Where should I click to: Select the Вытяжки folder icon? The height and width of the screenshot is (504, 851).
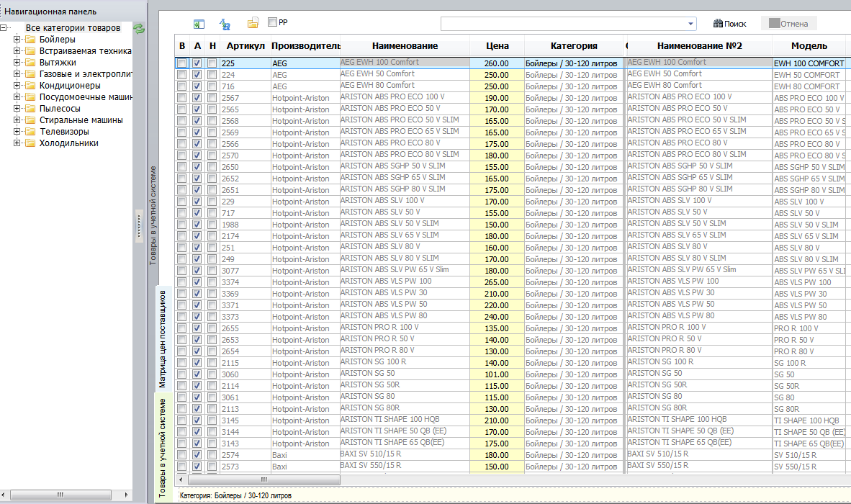click(x=30, y=63)
